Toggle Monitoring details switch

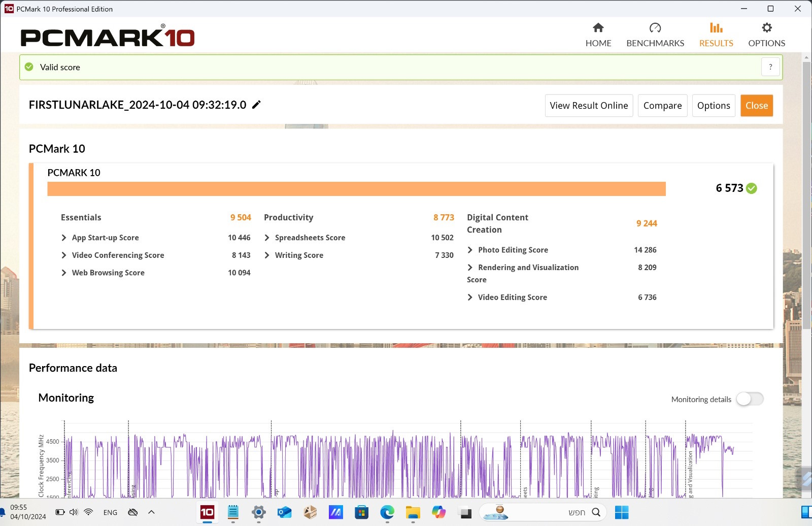click(x=750, y=399)
